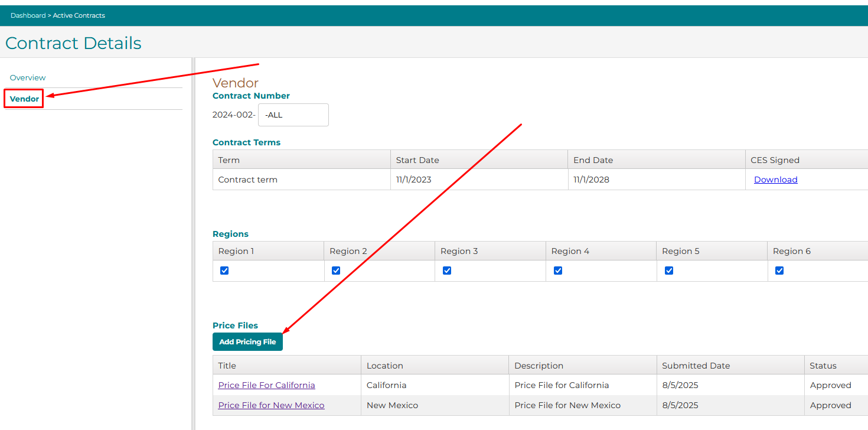
Task: Uncheck the Region 1 checkbox
Action: [x=224, y=271]
